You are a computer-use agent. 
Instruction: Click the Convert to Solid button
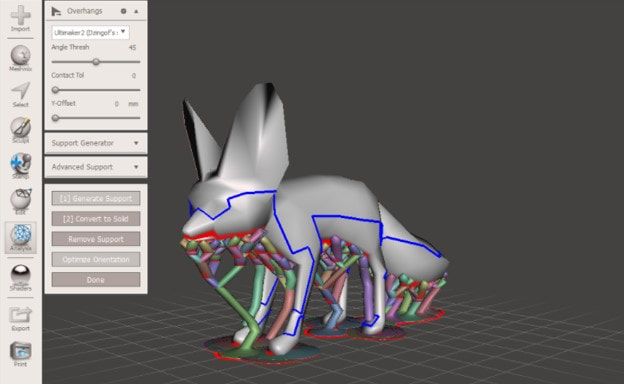pos(96,218)
